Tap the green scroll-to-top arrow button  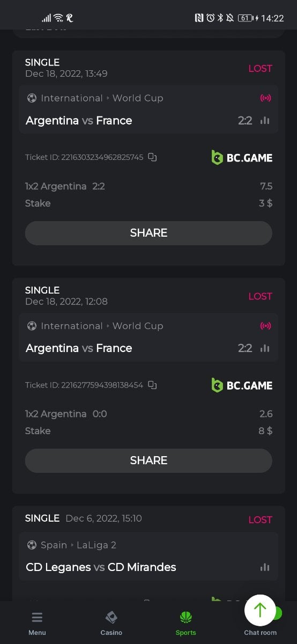point(260,610)
